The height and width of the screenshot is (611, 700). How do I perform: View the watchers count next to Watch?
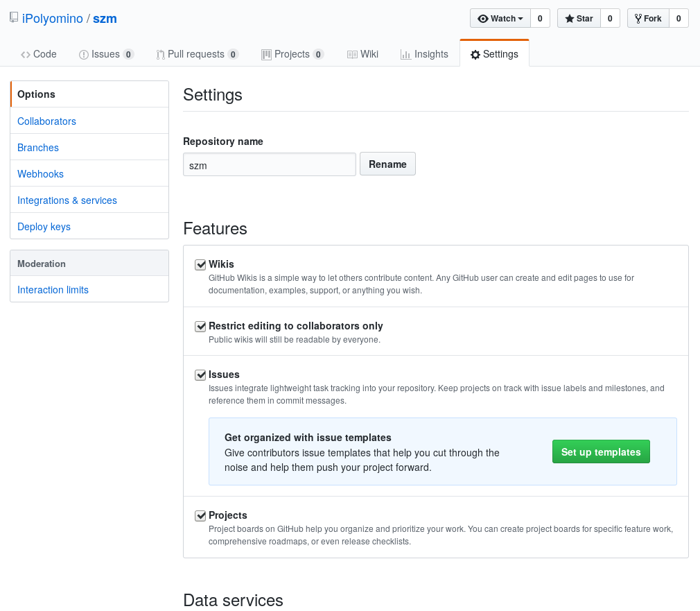click(540, 18)
